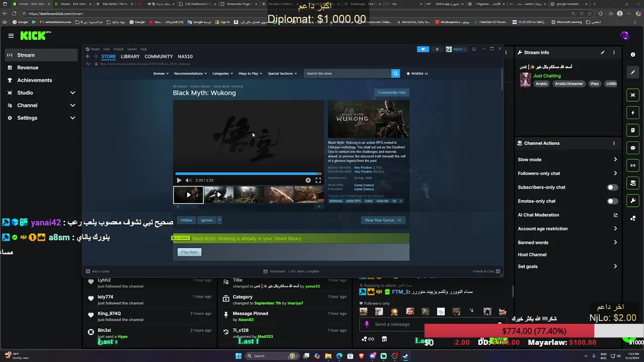Click Play Now button

click(x=189, y=252)
